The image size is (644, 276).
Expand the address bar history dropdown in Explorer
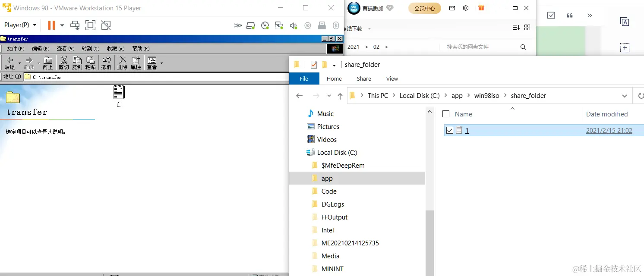pyautogui.click(x=625, y=96)
